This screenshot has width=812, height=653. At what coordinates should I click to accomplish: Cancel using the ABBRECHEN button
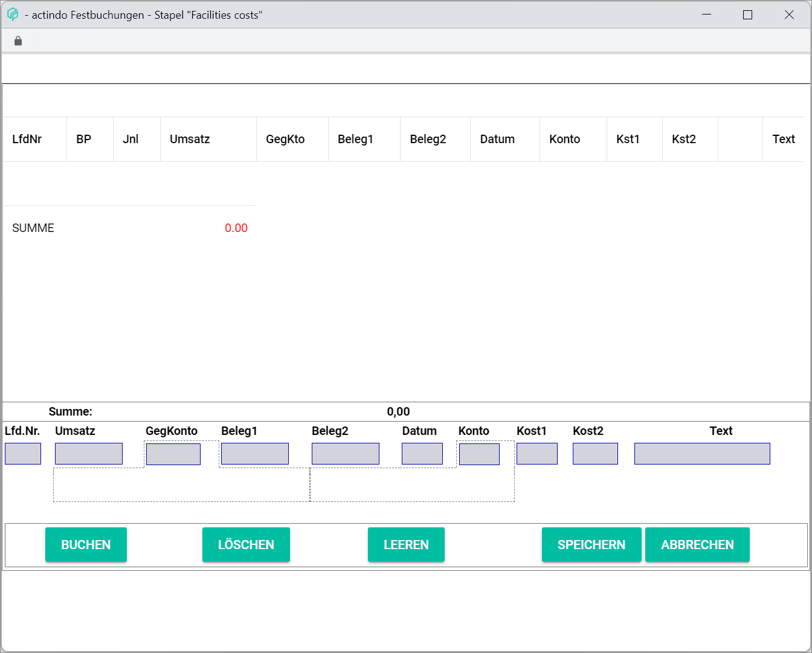(697, 544)
